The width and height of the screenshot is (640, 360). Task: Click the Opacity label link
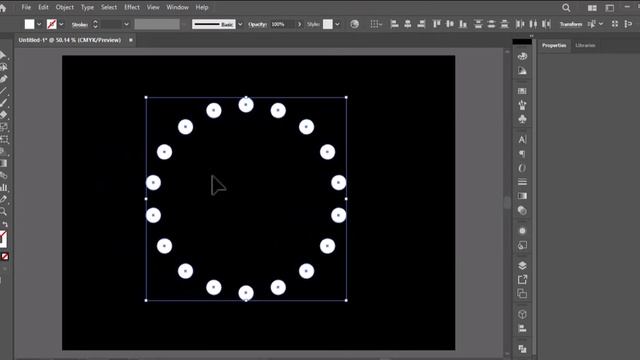pos(257,24)
